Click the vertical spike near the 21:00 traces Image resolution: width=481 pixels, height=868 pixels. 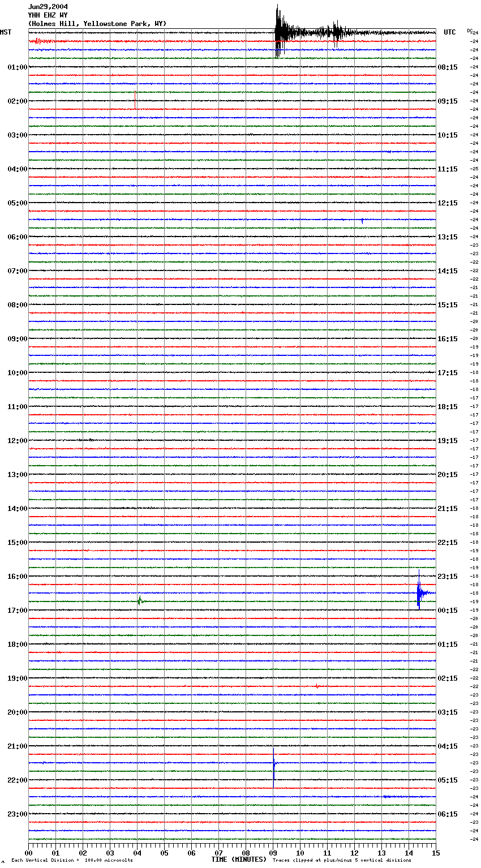pos(273,767)
